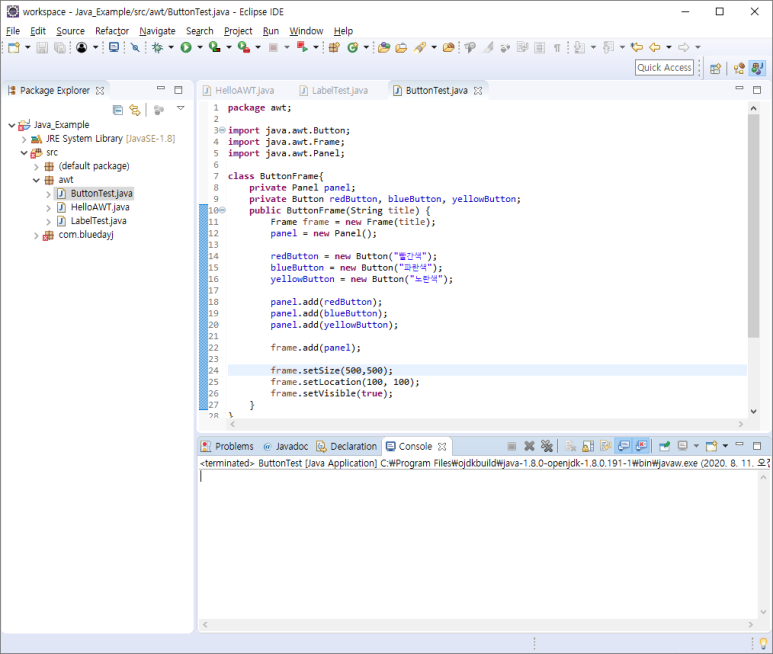Click the Open Perspective icon
The height and width of the screenshot is (654, 773).
pyautogui.click(x=715, y=68)
